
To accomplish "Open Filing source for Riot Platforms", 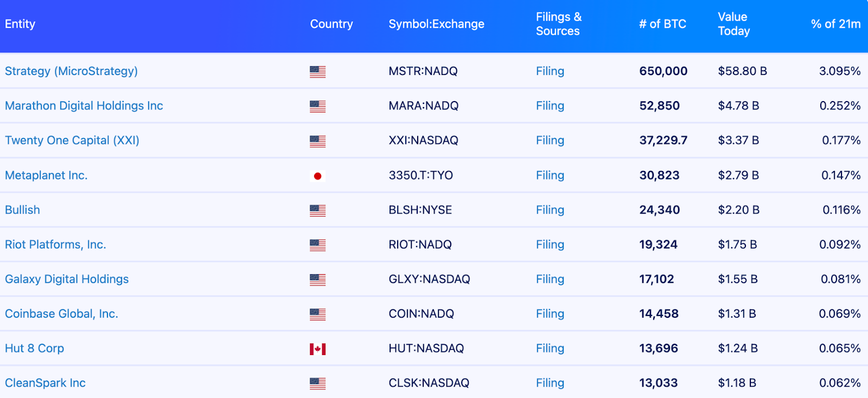I will pos(550,245).
